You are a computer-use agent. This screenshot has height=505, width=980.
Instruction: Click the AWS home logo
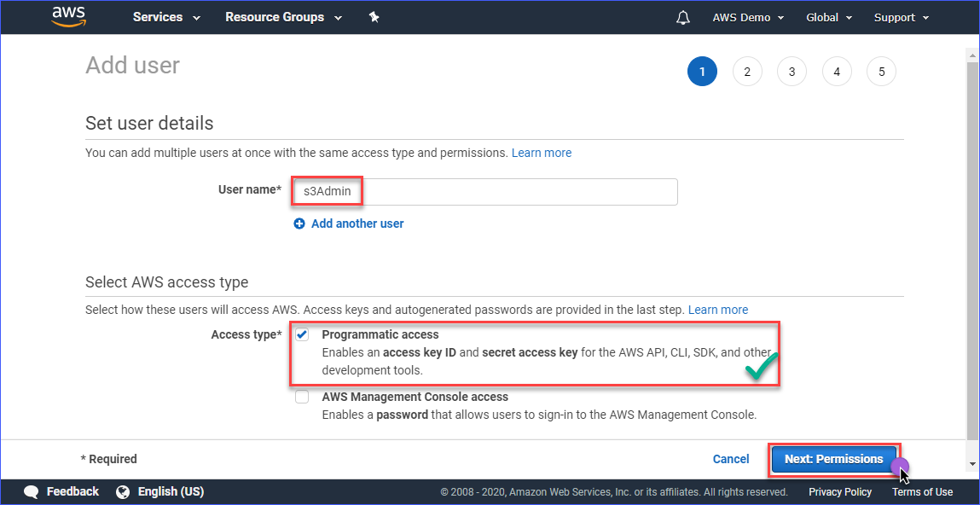[x=68, y=17]
